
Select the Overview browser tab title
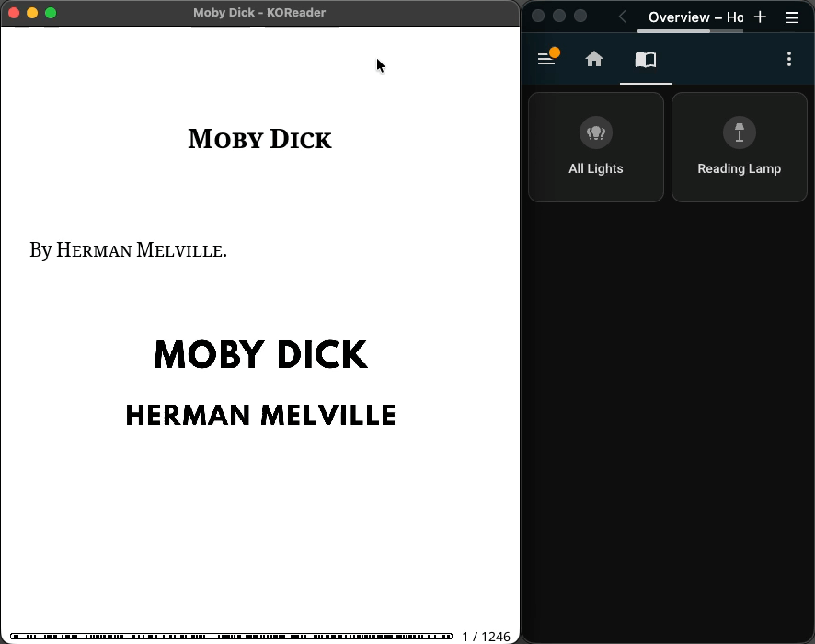[695, 17]
